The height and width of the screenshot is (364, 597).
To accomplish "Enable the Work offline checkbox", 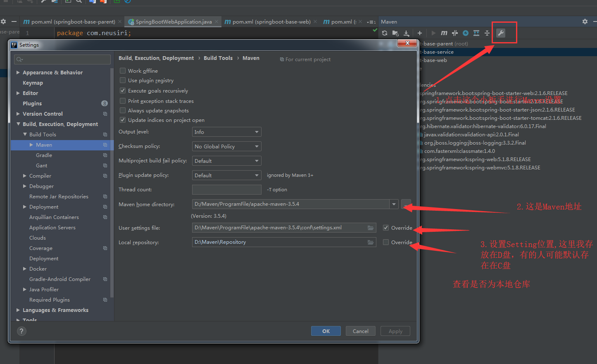I will [123, 71].
